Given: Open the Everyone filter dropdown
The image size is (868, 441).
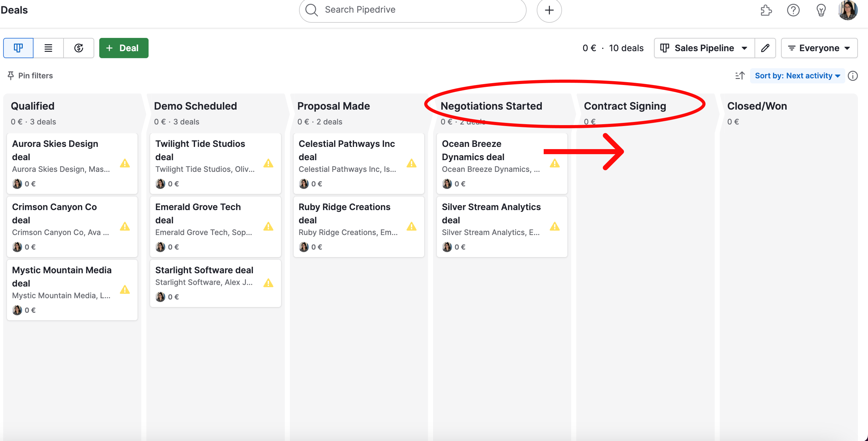Looking at the screenshot, I should (x=819, y=48).
